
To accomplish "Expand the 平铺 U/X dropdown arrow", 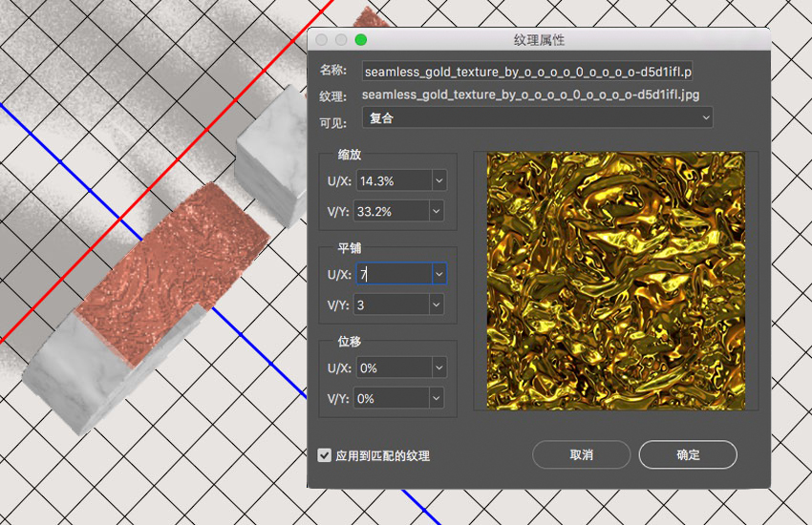I will click(x=439, y=274).
